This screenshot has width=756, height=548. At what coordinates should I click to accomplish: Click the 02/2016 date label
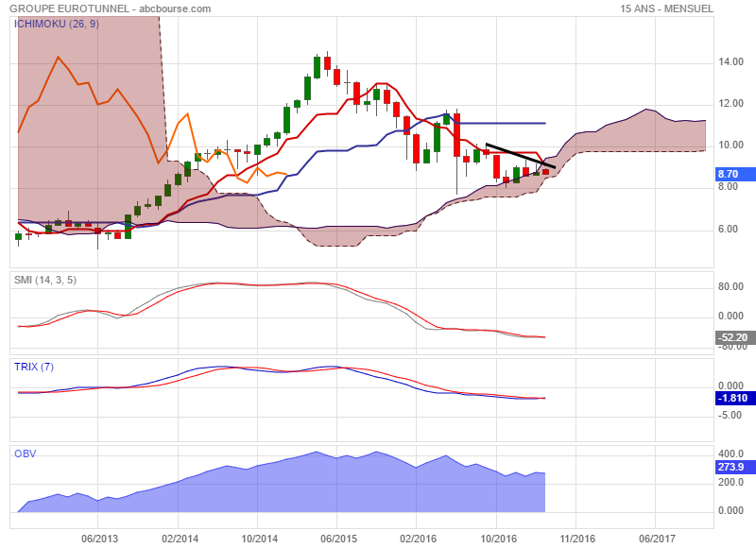coord(418,539)
